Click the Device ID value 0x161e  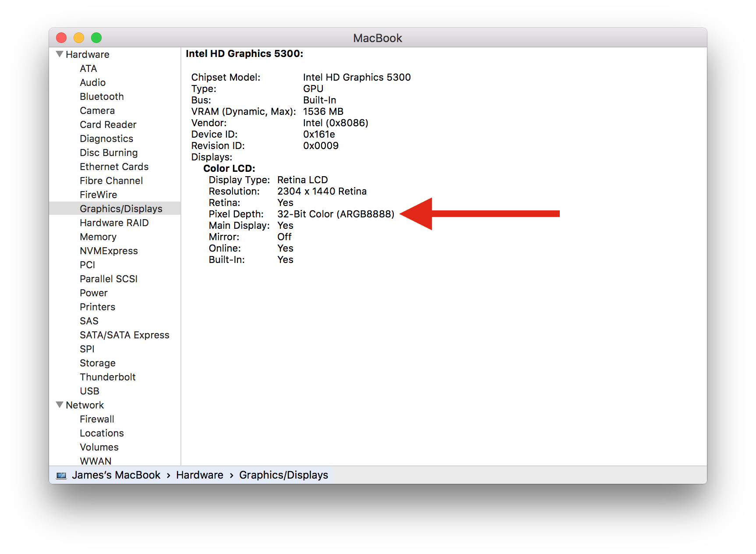tap(319, 134)
